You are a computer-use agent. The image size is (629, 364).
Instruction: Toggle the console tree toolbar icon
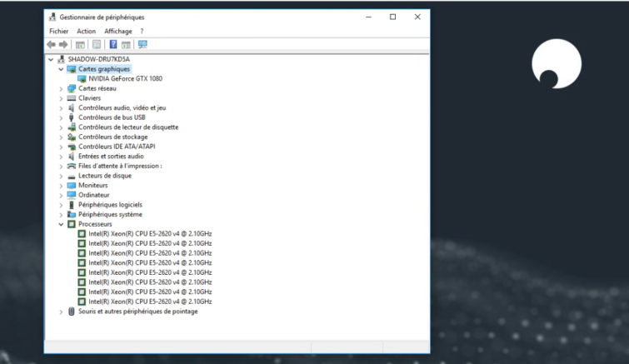(x=80, y=44)
